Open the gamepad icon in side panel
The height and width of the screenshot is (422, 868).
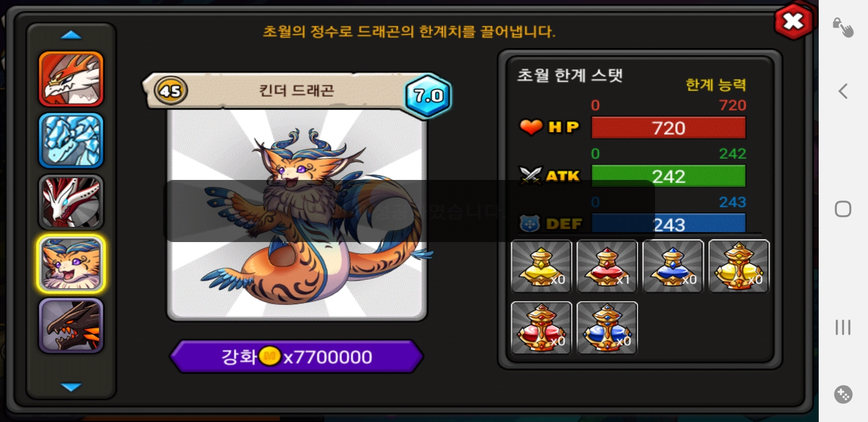pyautogui.click(x=843, y=394)
